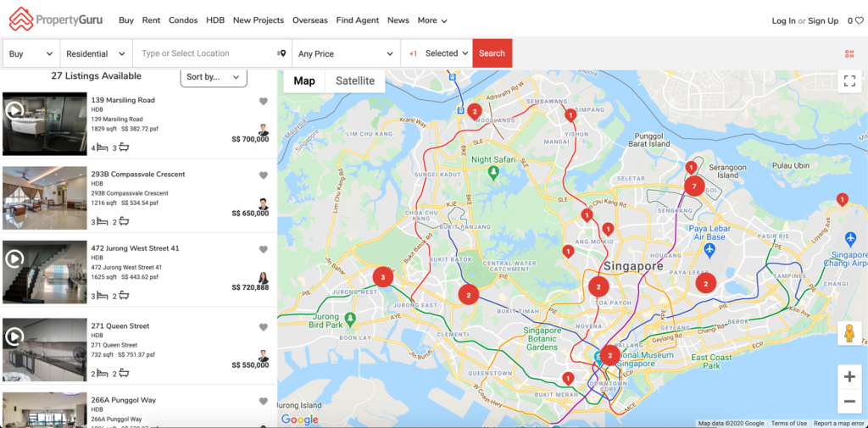Select the Map view tab
868x428 pixels.
[x=304, y=81]
